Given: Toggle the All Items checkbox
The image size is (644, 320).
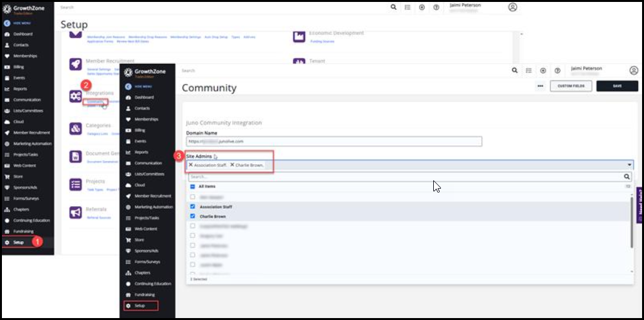Looking at the screenshot, I should tap(193, 186).
